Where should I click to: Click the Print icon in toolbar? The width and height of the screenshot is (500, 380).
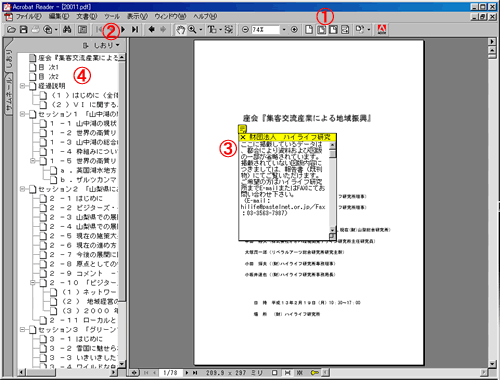click(x=35, y=30)
